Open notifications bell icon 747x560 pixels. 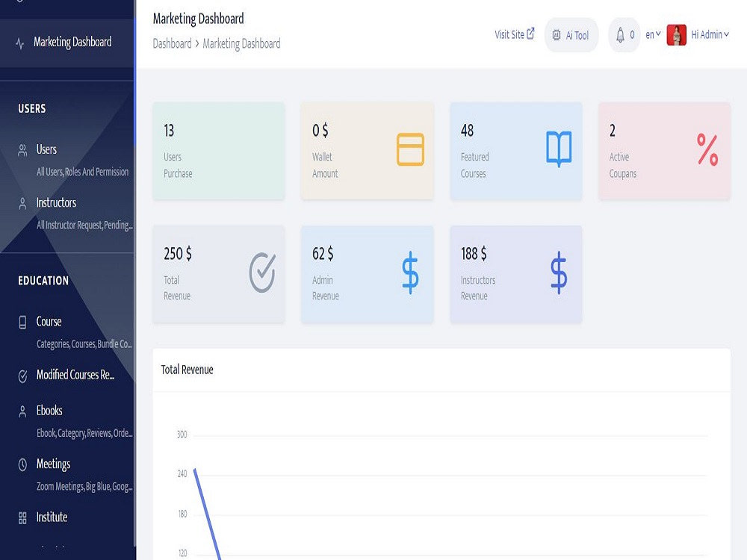(x=620, y=35)
